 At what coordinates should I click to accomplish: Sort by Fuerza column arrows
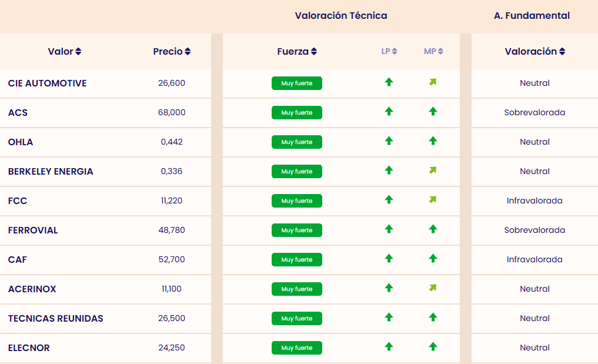[314, 52]
